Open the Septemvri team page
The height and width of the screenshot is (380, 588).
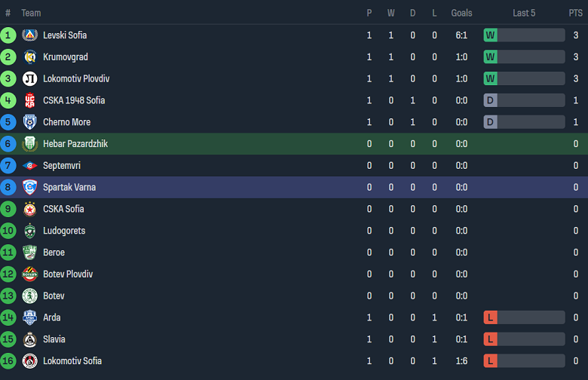click(x=61, y=166)
